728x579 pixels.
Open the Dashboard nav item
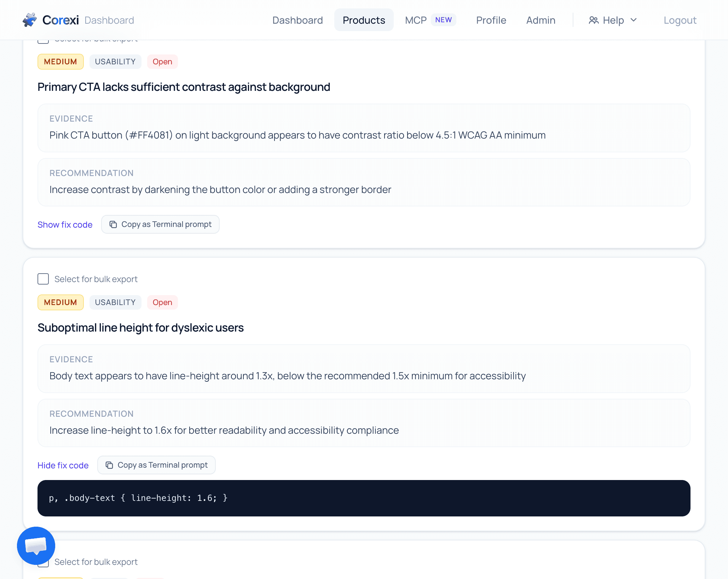coord(297,20)
